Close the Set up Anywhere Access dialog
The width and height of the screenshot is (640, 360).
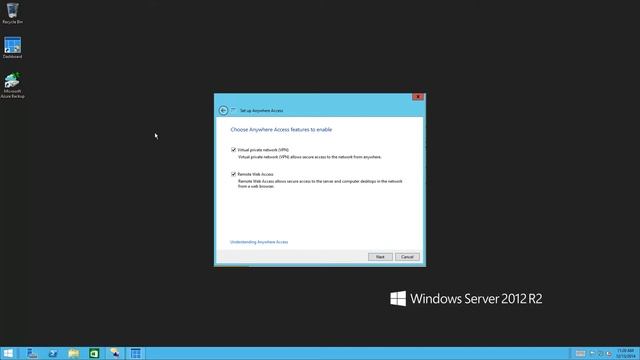(x=418, y=97)
